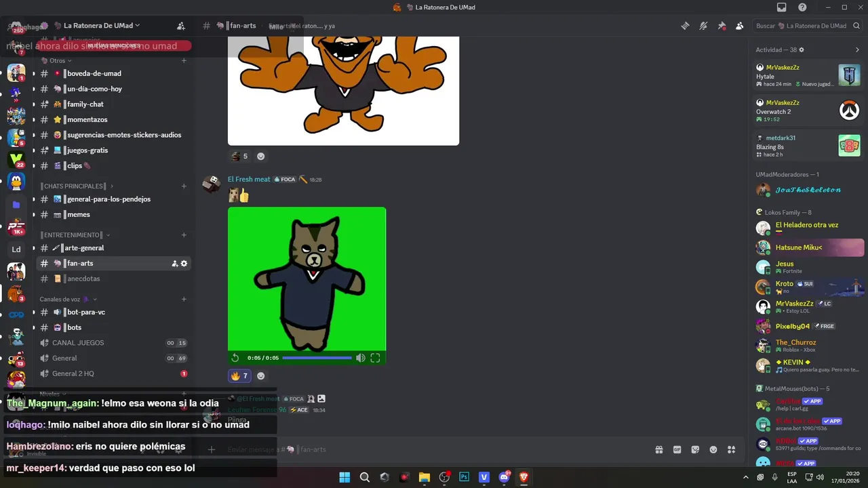Image resolution: width=868 pixels, height=488 pixels.
Task: Open the un-día-como-hoy channel
Action: [x=113, y=89]
